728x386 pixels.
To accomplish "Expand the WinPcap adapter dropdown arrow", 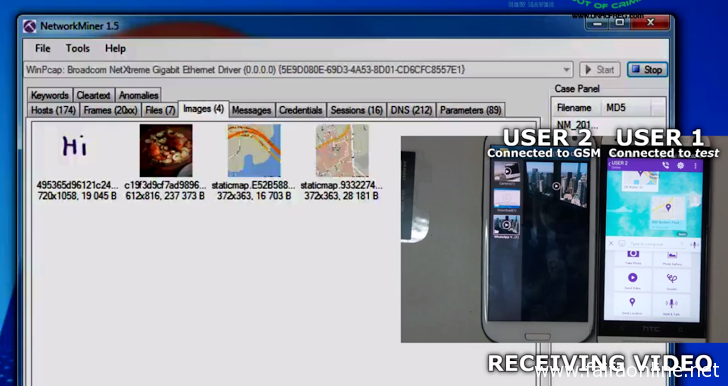I will [x=566, y=70].
